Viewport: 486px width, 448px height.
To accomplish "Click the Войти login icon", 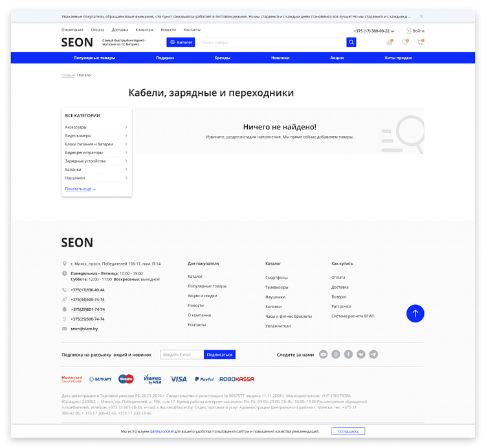I will 408,30.
